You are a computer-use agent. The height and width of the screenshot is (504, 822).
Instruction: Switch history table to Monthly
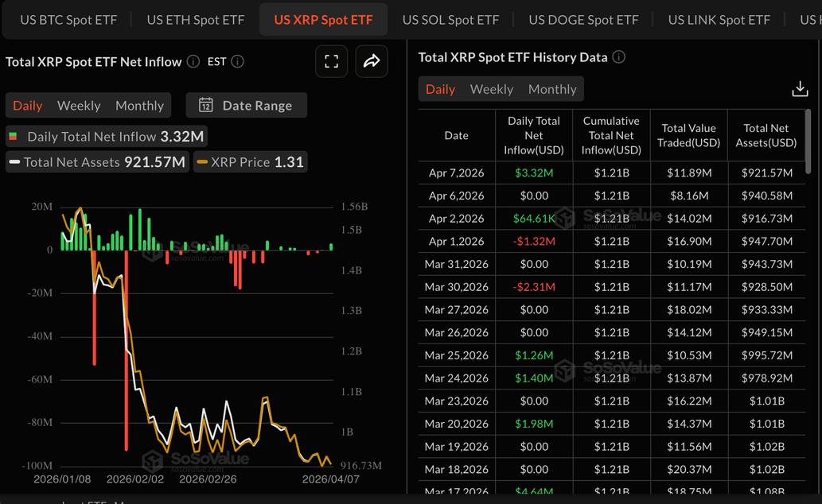(x=552, y=89)
